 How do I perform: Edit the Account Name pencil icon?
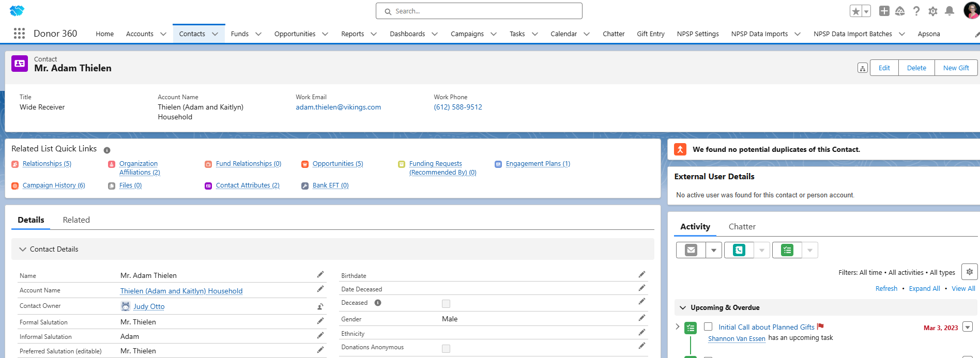[320, 289]
